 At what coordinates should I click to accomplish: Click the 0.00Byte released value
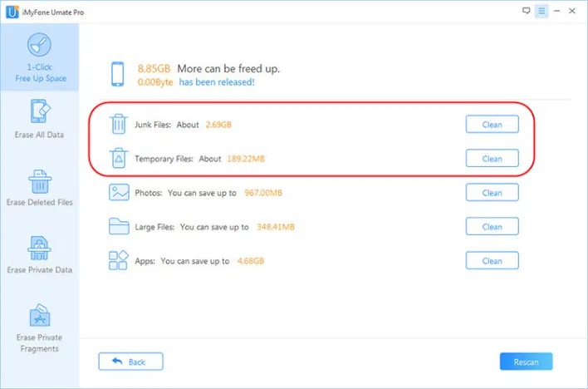click(x=155, y=82)
